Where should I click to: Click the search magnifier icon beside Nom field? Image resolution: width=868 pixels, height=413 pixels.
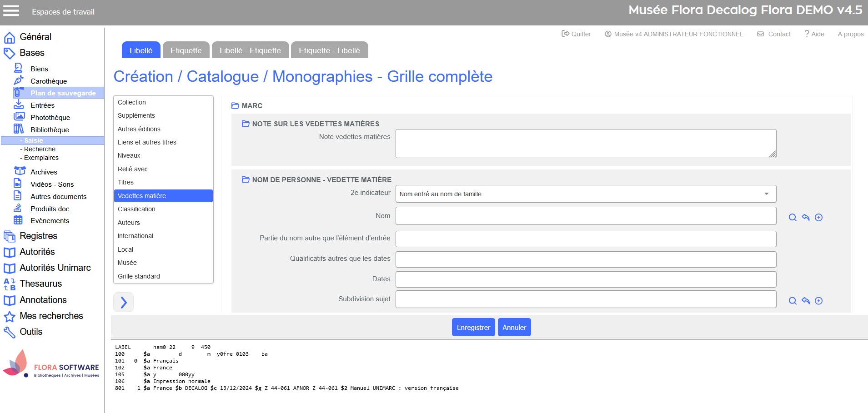(793, 218)
